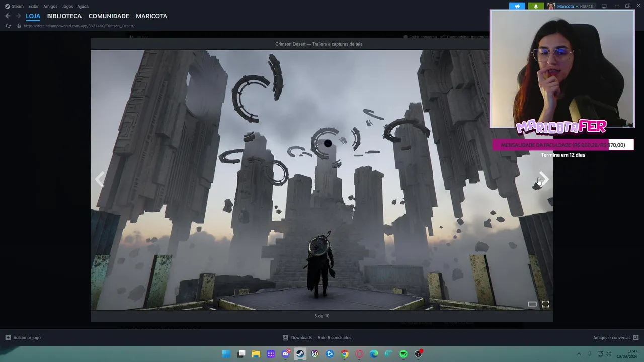644x362 pixels.
Task: Open Opera browser from the taskbar
Action: 359,354
